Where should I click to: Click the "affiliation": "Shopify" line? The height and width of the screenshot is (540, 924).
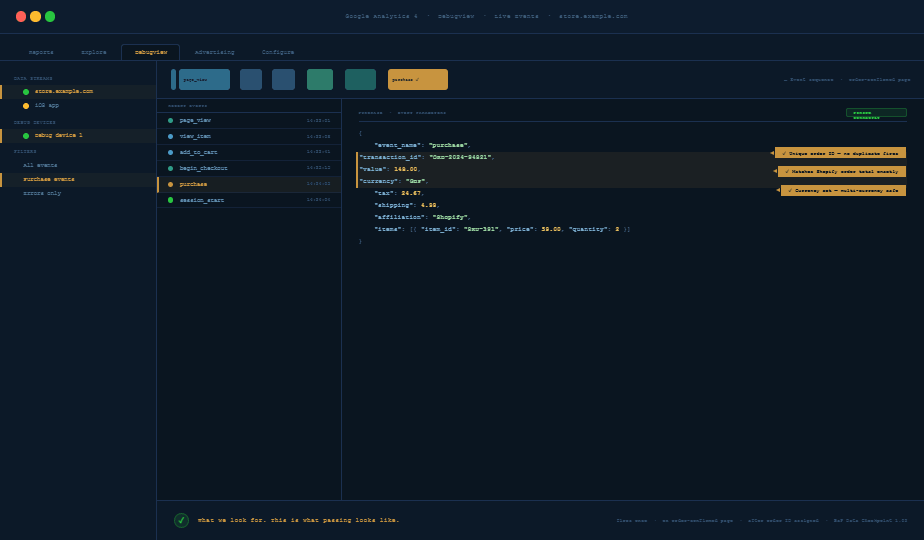pyautogui.click(x=422, y=217)
